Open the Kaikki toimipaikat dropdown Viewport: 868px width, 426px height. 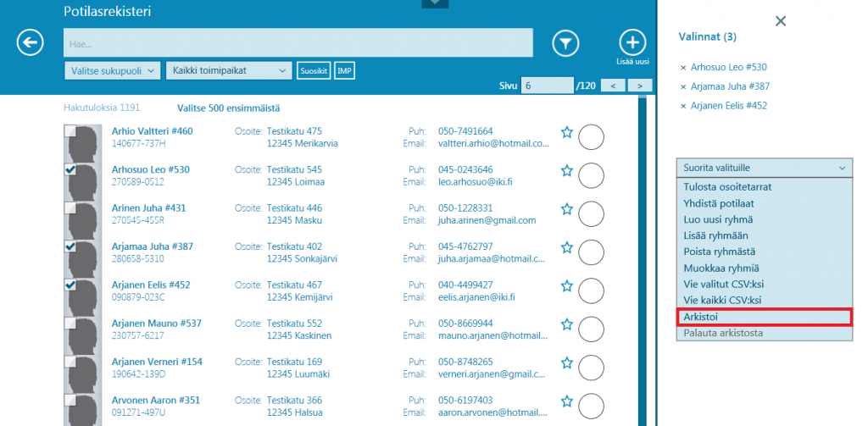tap(229, 71)
